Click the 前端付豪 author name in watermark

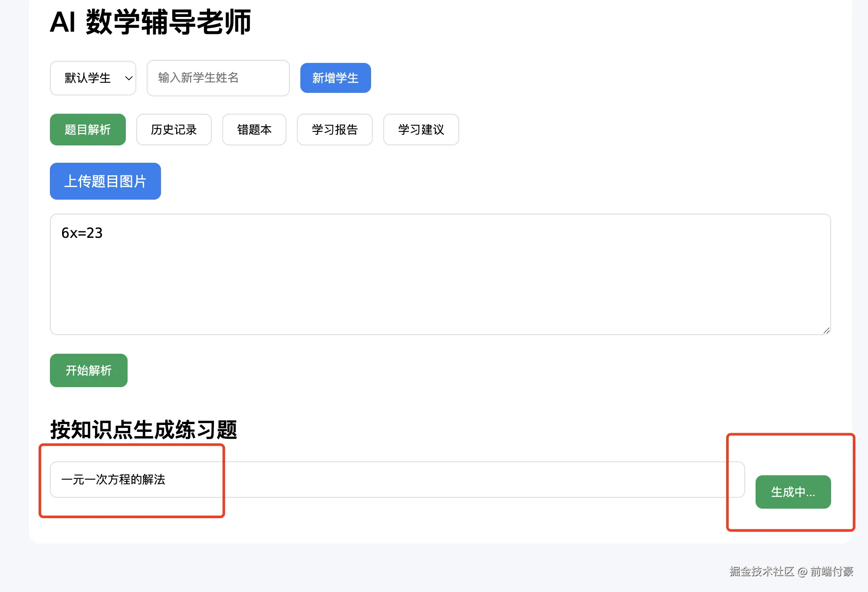pos(832,572)
